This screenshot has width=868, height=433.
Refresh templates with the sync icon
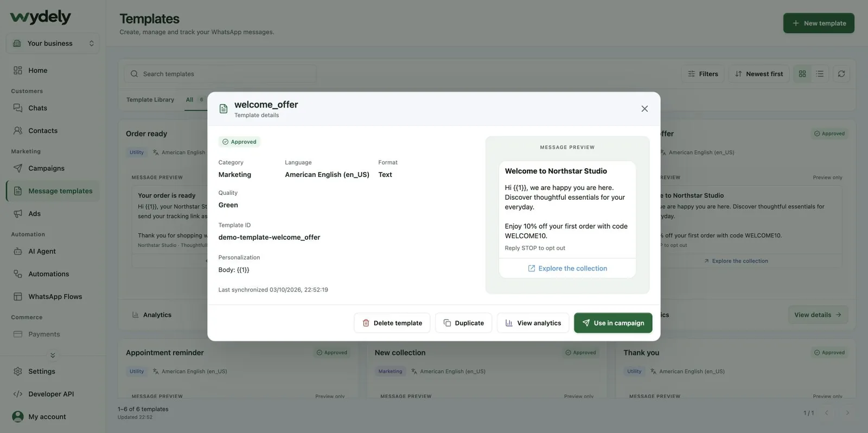[841, 74]
